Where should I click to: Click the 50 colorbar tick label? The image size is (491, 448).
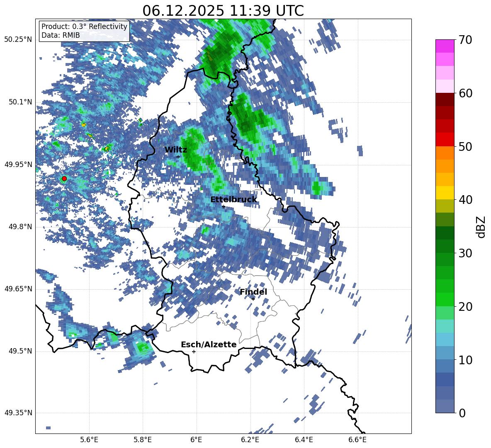(465, 147)
